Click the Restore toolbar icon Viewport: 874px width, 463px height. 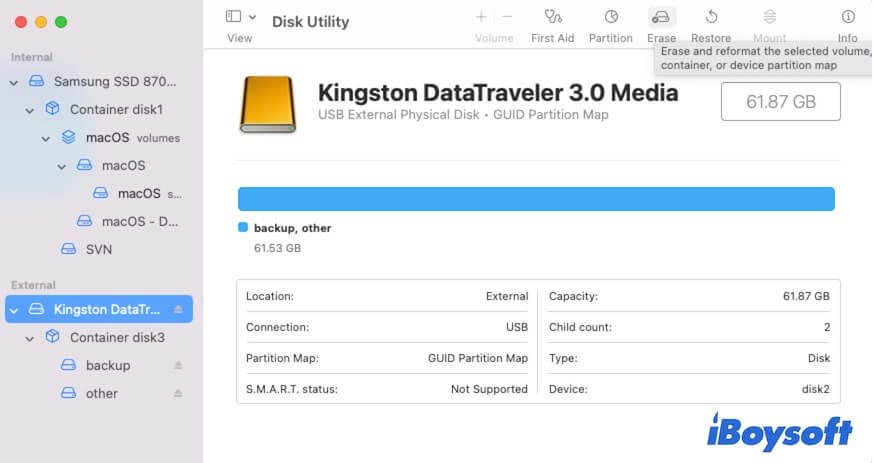(x=711, y=17)
